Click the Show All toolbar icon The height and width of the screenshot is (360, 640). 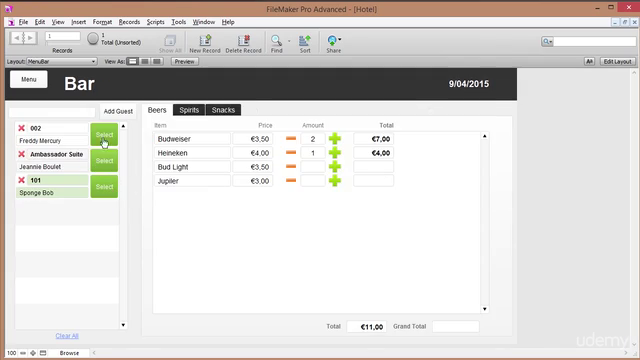(170, 40)
